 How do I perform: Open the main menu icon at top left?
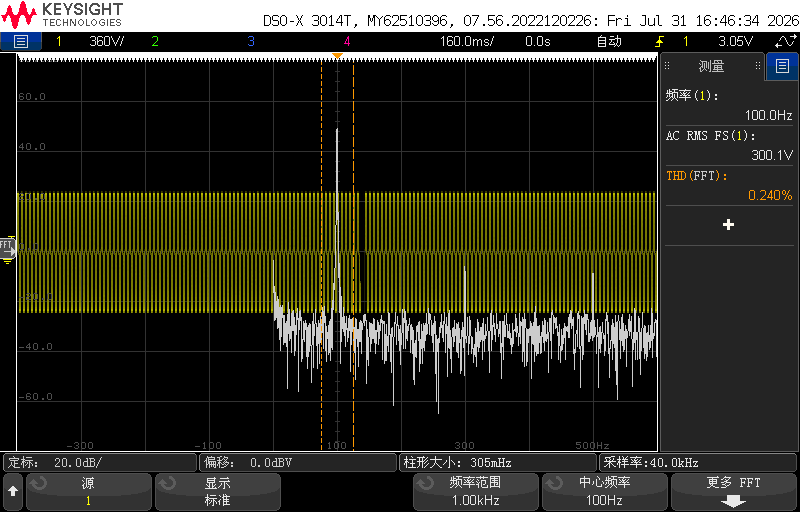(x=20, y=41)
